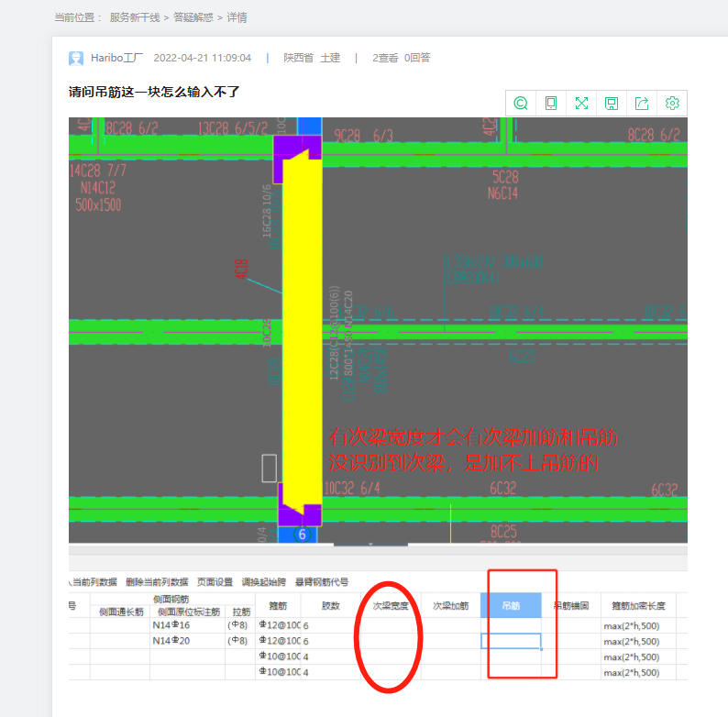This screenshot has width=728, height=717.
Task: Click the 次梁加筋 column header
Action: tap(451, 605)
